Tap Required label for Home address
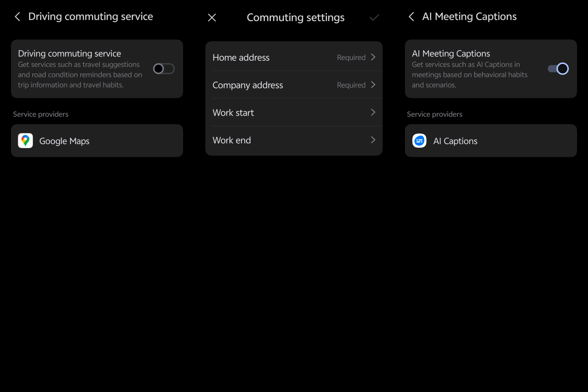Image resolution: width=588 pixels, height=392 pixels. coord(351,58)
